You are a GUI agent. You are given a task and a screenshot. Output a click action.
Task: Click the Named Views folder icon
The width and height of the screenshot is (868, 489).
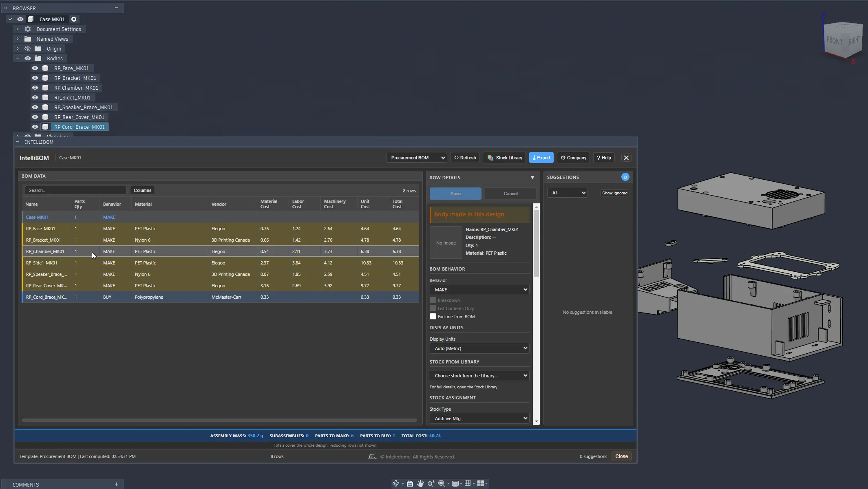pyautogui.click(x=28, y=39)
